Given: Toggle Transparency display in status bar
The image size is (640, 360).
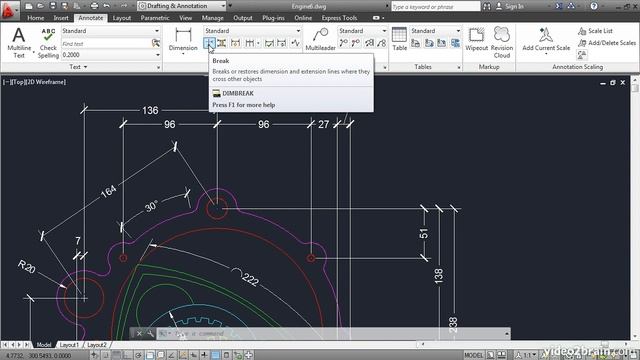Looking at the screenshot, I should pos(215,355).
